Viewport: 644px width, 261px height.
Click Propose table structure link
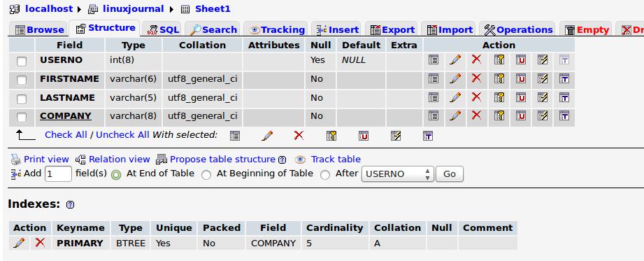click(222, 159)
